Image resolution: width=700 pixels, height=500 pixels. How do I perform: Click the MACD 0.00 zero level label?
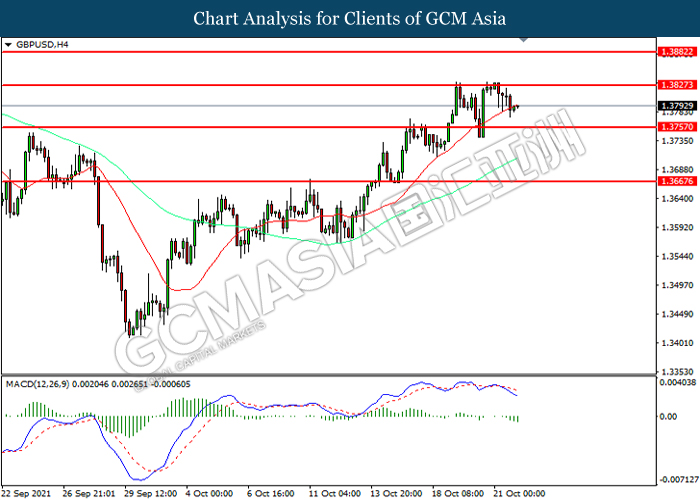tap(668, 417)
